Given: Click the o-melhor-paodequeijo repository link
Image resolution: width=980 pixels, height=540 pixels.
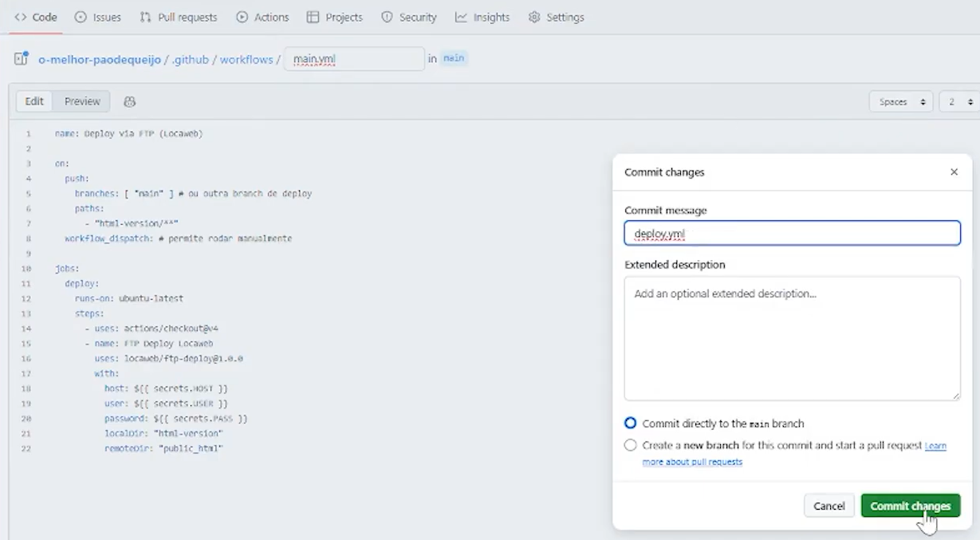Looking at the screenshot, I should (x=100, y=60).
